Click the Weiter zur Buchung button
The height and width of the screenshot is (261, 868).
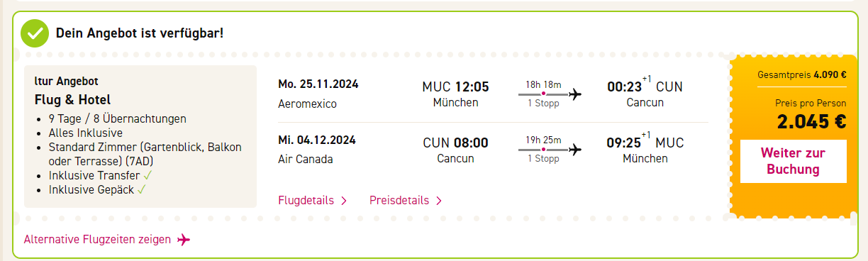pyautogui.click(x=793, y=161)
